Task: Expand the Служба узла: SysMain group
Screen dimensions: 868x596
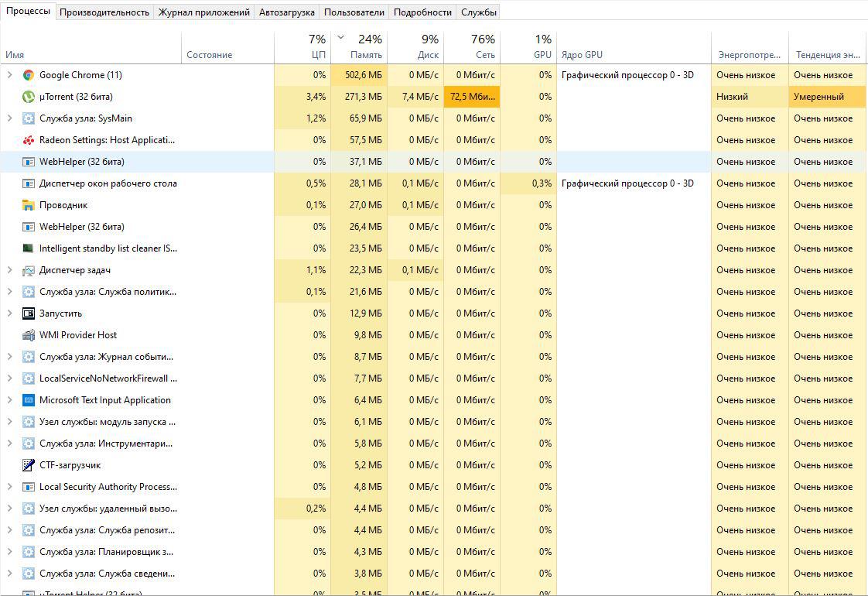Action: pos(10,118)
